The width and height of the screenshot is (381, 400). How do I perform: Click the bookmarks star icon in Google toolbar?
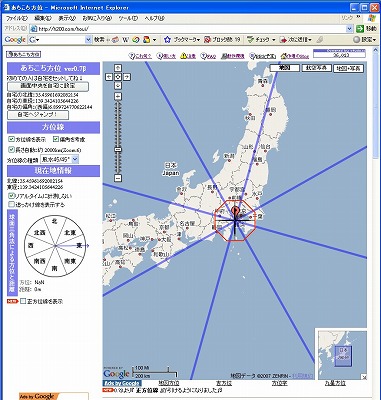pyautogui.click(x=167, y=40)
